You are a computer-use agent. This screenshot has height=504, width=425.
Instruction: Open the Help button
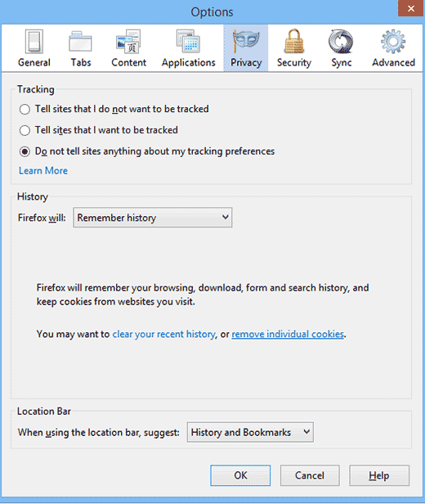pyautogui.click(x=379, y=475)
